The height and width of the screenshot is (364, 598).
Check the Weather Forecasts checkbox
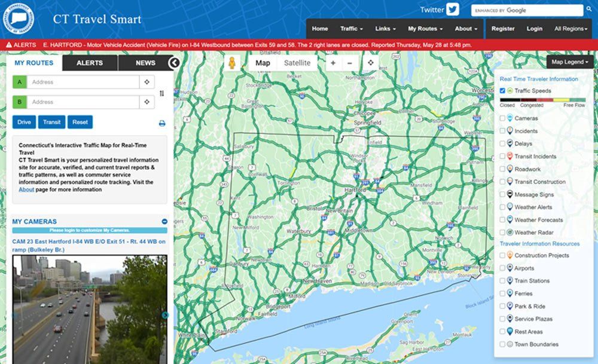(503, 219)
